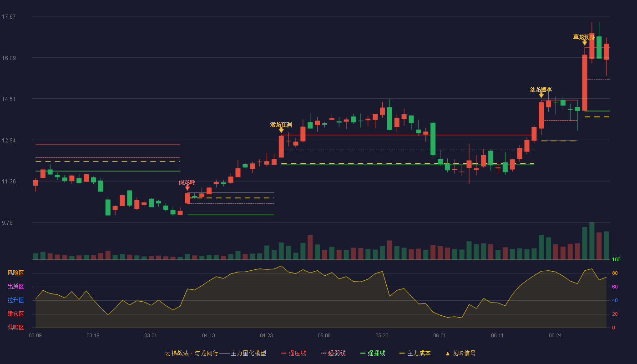Click the 05-20 date label
637x364 pixels.
coord(382,335)
